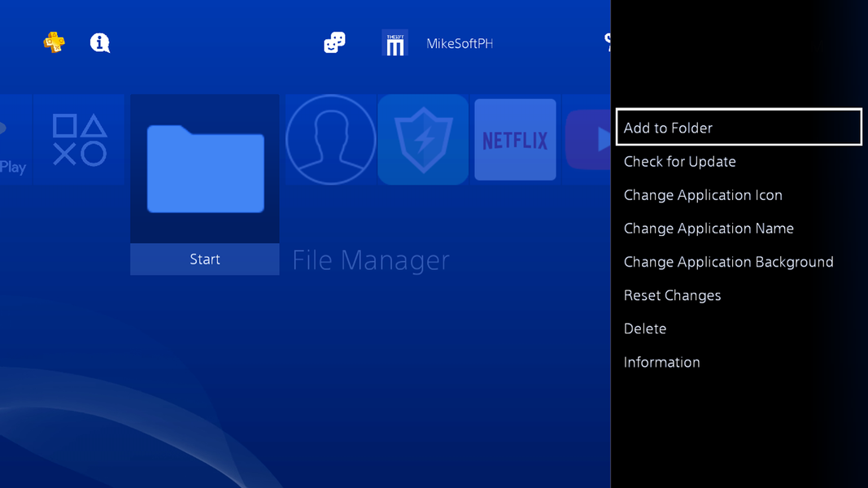Select Change Application Name
This screenshot has width=868, height=488.
(708, 228)
